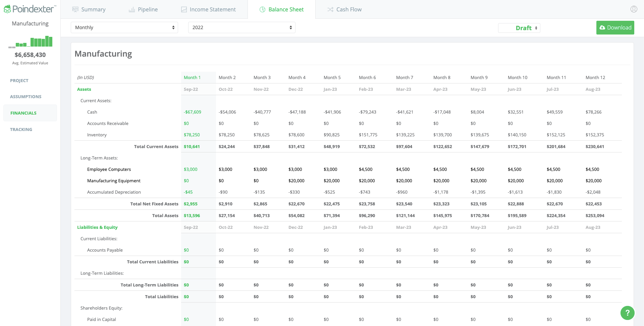
Task: Click the estimated value bar chart thumbnail
Action: pos(30,42)
